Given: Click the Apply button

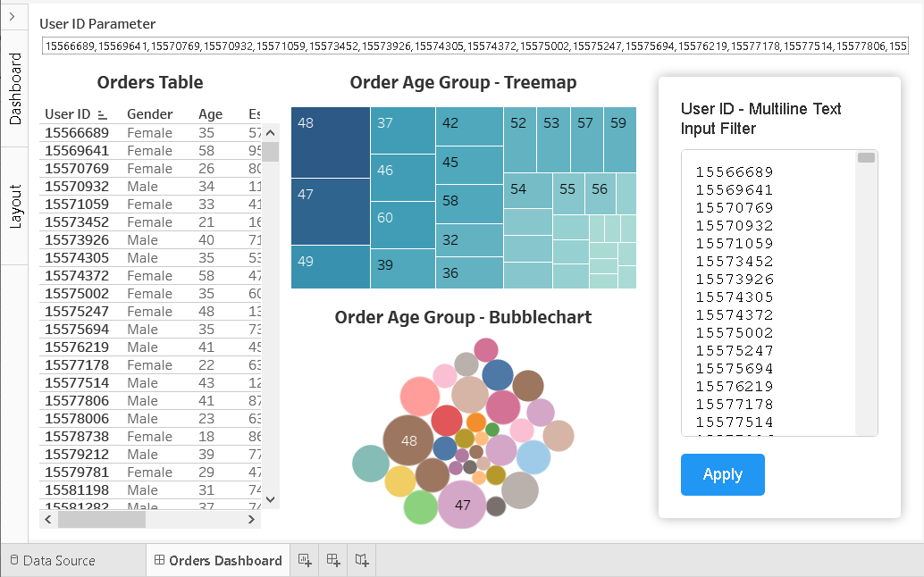Looking at the screenshot, I should (x=722, y=474).
